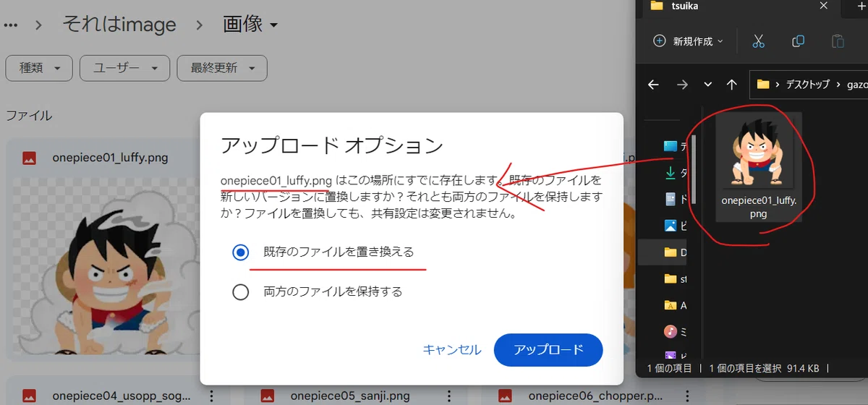Go back with Explorer's left arrow
The image size is (868, 405).
(x=653, y=85)
